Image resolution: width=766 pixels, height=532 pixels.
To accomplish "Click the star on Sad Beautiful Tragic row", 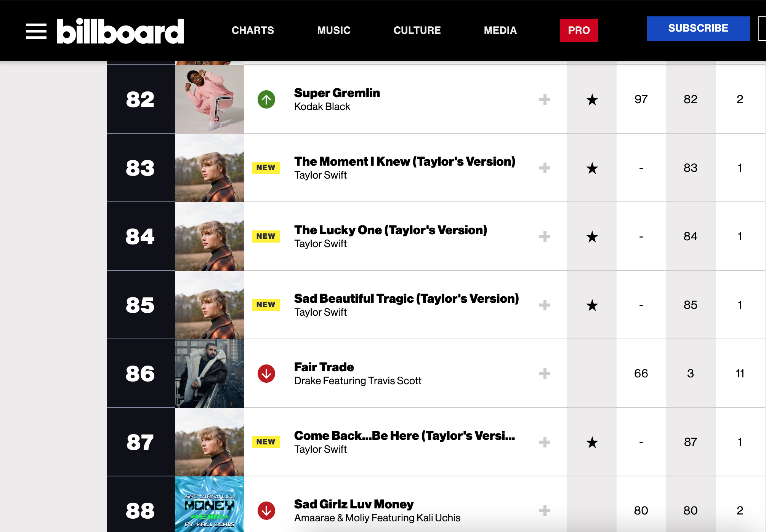I will click(592, 305).
